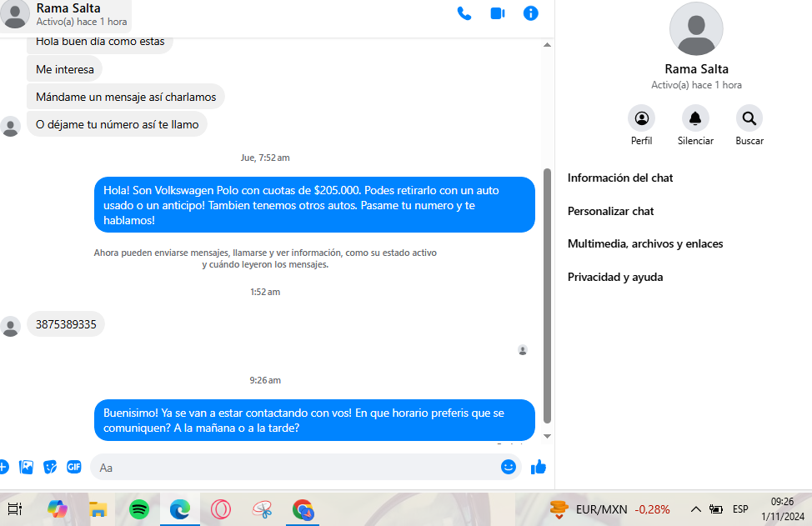This screenshot has width=812, height=526.
Task: Click Rama Salta's large profile picture
Action: click(696, 28)
